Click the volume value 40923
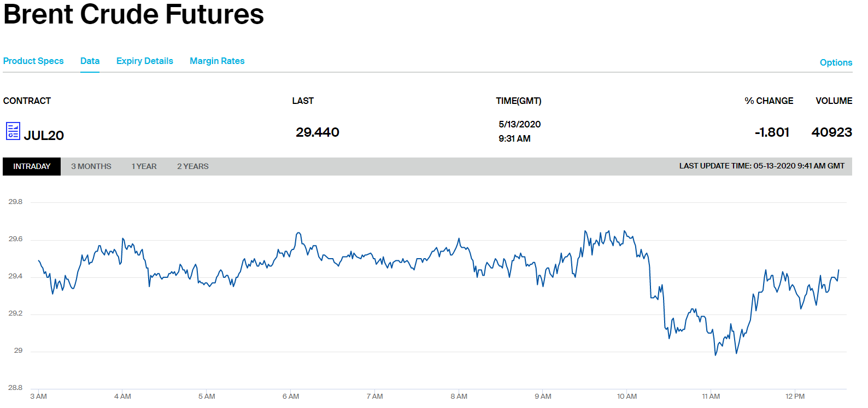This screenshot has width=868, height=408. [831, 132]
